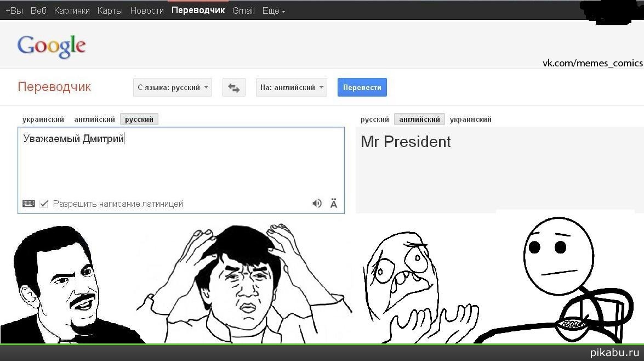Screen dimensions: 644x361
Task: Open the virtual keyboard icon
Action: coord(29,204)
